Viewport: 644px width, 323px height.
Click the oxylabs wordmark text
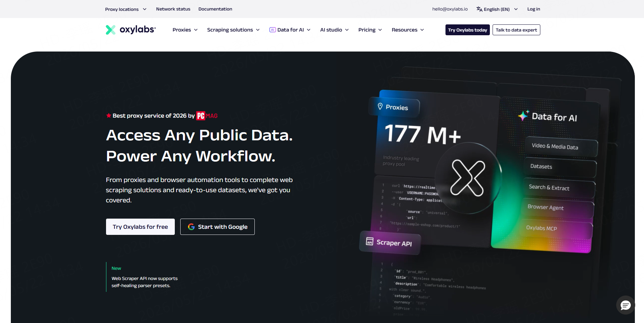[138, 30]
